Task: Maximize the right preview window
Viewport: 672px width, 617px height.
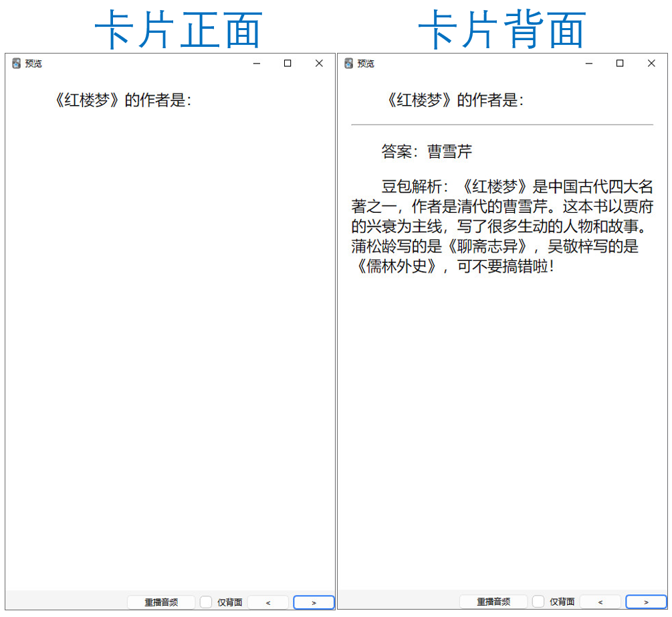Action: (620, 64)
